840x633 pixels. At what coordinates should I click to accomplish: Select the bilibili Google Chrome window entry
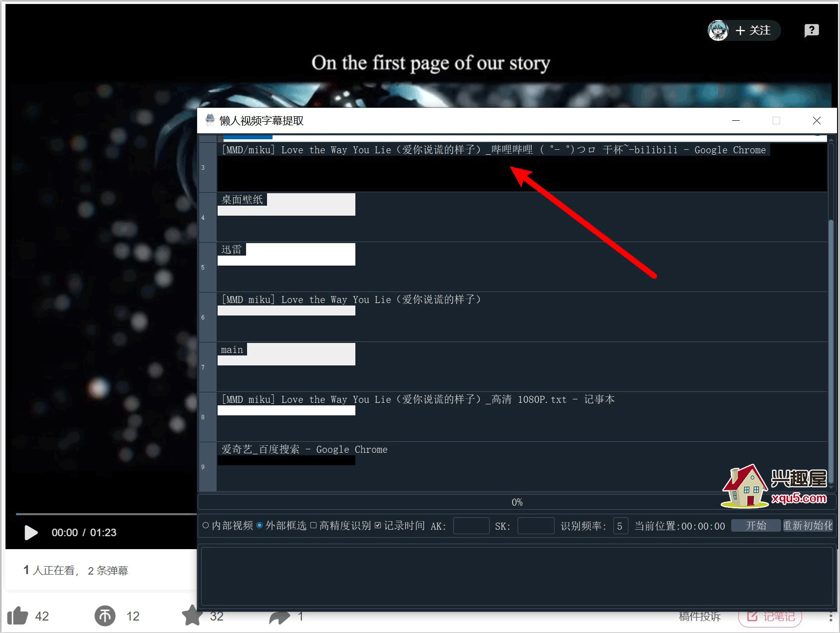(522, 167)
